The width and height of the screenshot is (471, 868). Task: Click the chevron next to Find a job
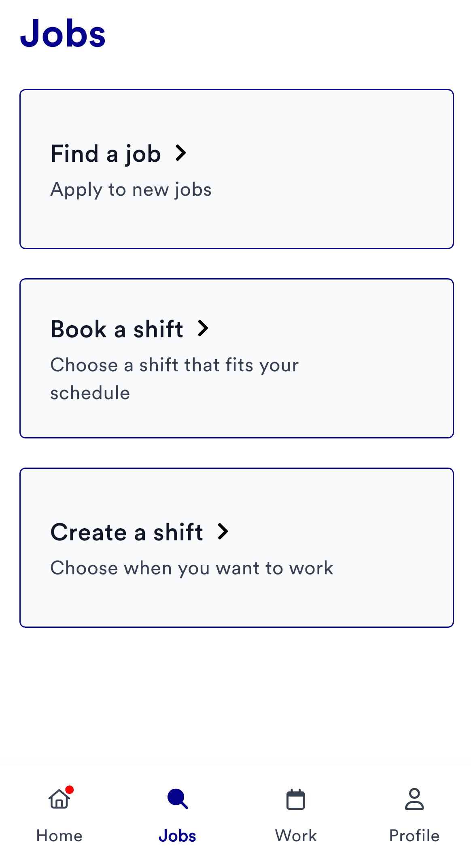(x=181, y=154)
